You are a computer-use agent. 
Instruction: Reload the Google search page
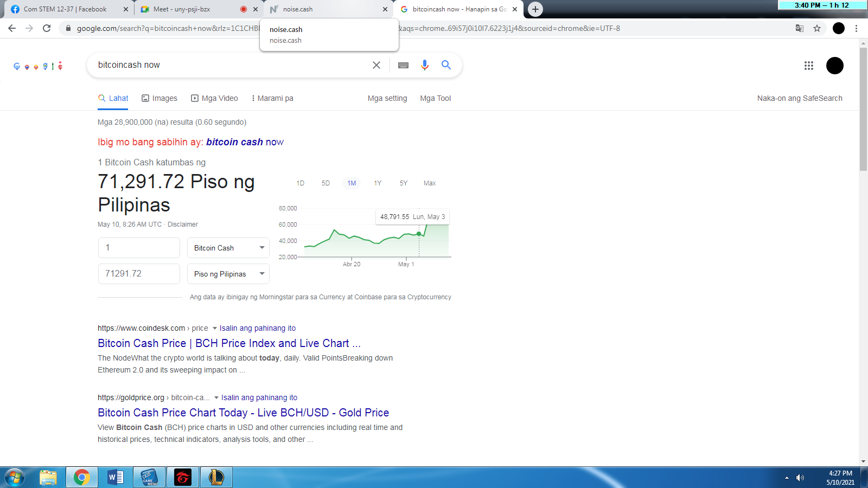pyautogui.click(x=47, y=28)
